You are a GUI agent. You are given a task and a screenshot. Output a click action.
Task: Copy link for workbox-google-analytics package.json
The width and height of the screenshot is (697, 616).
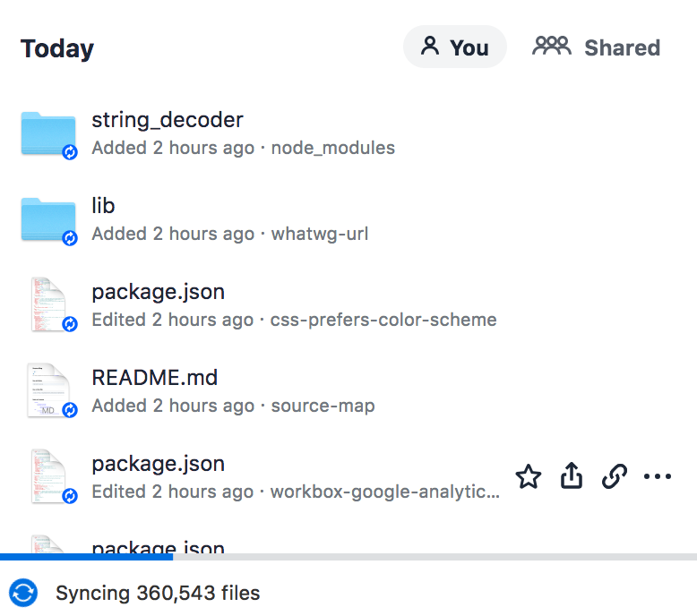615,476
